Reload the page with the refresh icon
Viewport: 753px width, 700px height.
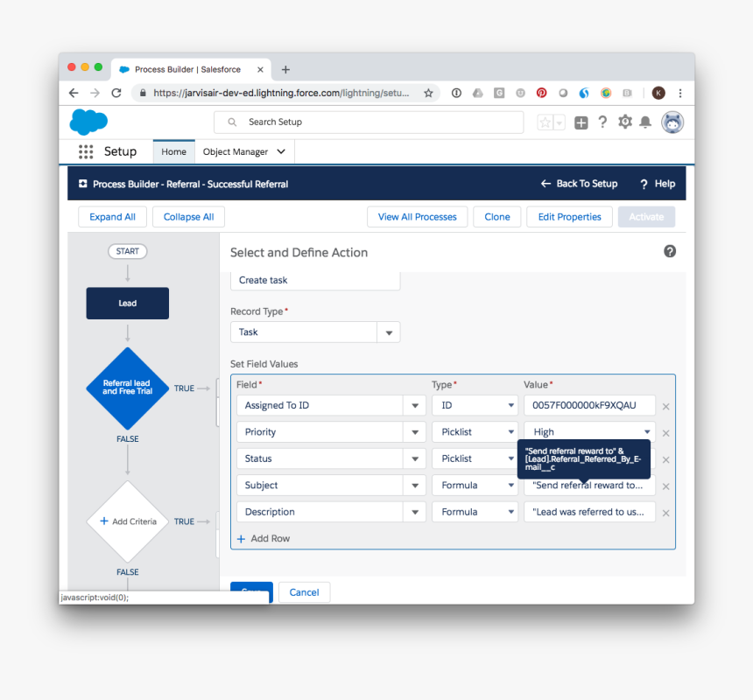pyautogui.click(x=116, y=93)
